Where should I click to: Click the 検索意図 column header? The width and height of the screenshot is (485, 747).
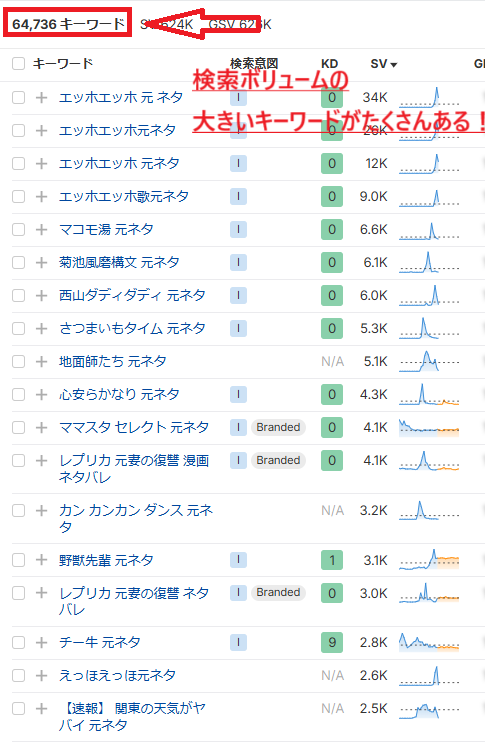[x=254, y=64]
